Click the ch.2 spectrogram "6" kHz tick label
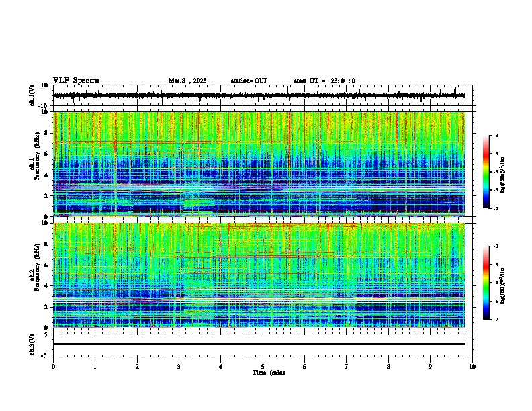The image size is (532, 411). click(x=47, y=265)
